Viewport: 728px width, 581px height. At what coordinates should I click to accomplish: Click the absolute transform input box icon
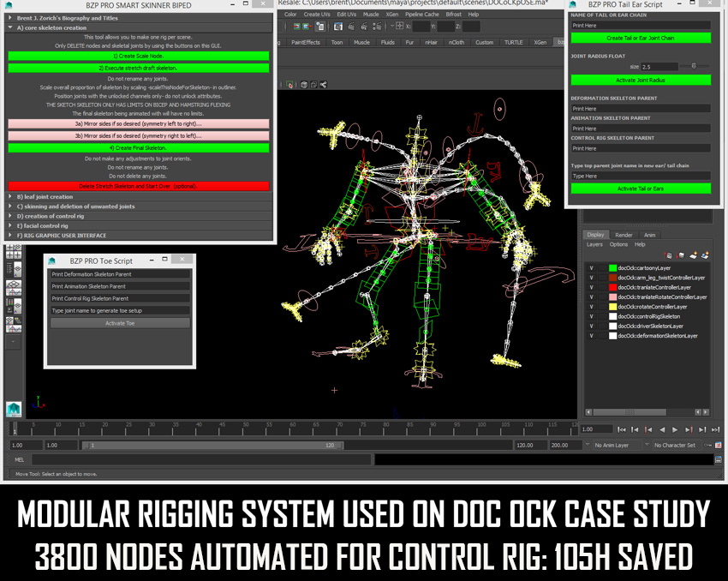(399, 26)
